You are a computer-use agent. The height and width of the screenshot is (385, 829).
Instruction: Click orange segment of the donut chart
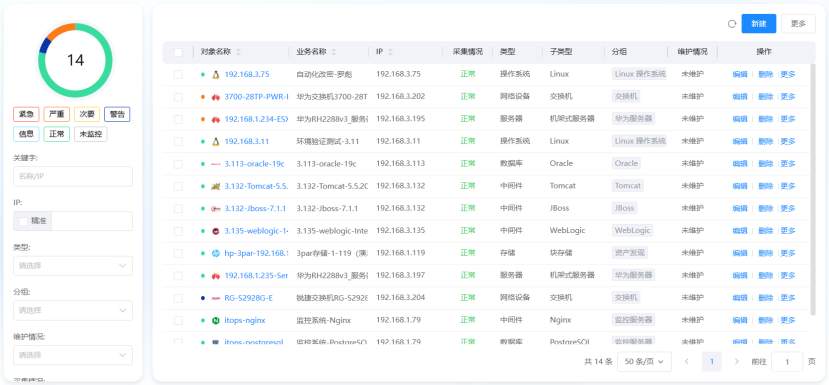pos(60,30)
